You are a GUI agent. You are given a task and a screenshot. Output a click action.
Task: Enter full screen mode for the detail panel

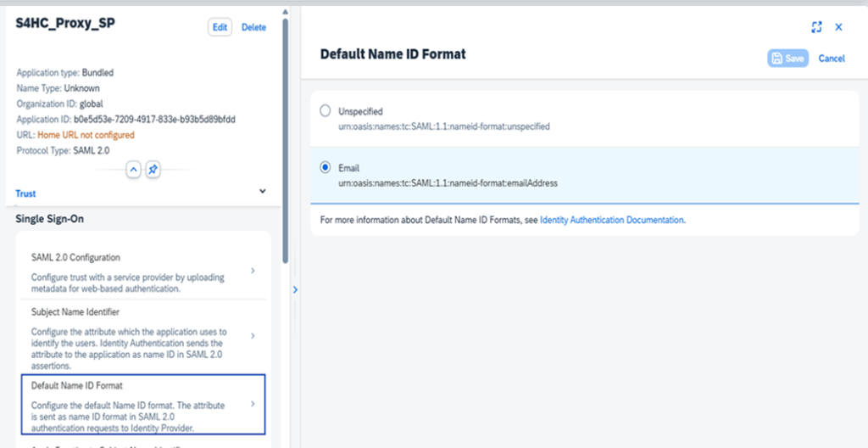point(816,27)
